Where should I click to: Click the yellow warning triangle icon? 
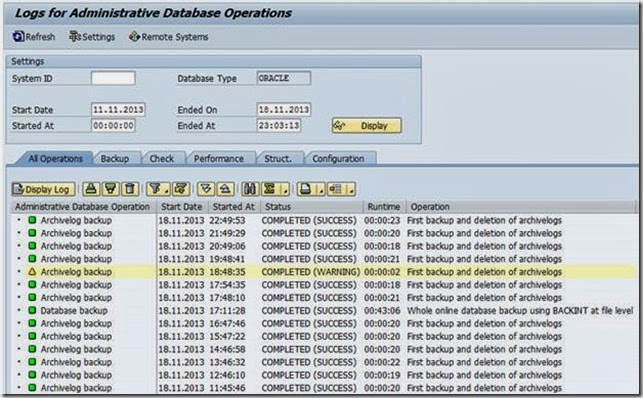point(32,271)
